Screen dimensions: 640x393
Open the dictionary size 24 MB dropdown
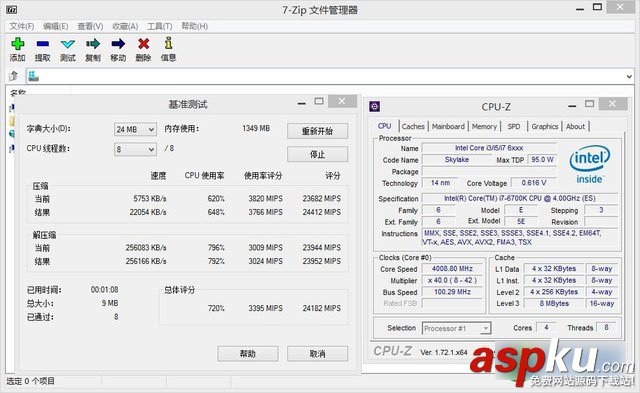[x=135, y=129]
